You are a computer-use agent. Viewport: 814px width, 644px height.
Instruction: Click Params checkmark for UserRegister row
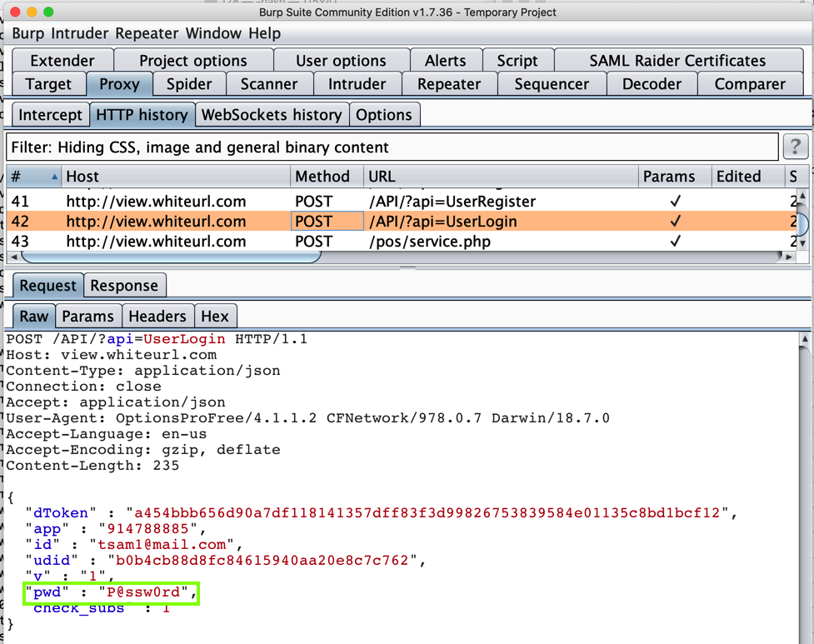pyautogui.click(x=675, y=202)
